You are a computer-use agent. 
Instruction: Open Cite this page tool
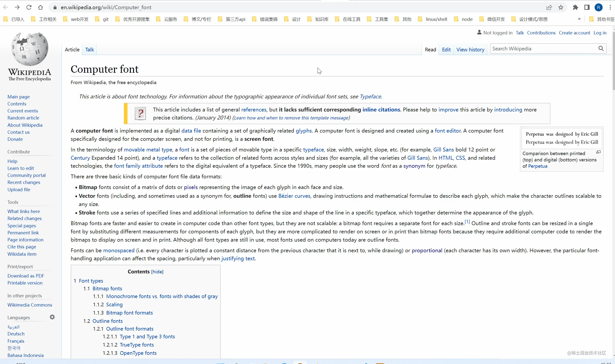coord(22,246)
